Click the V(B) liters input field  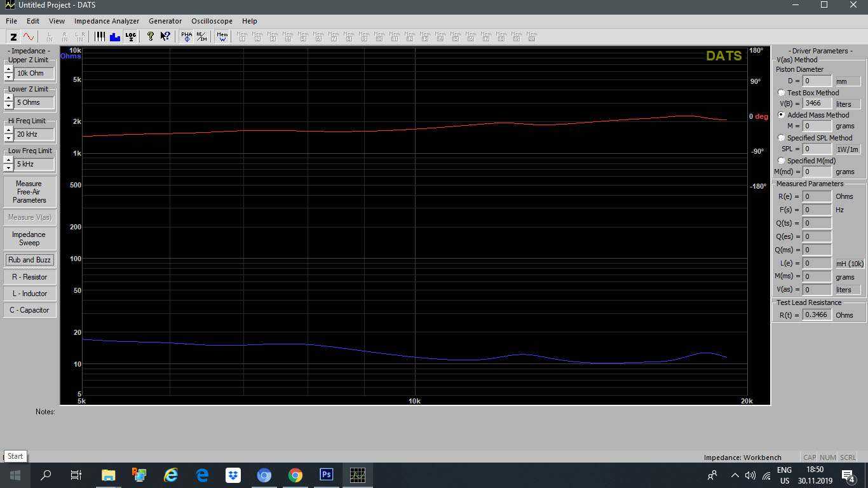click(817, 103)
